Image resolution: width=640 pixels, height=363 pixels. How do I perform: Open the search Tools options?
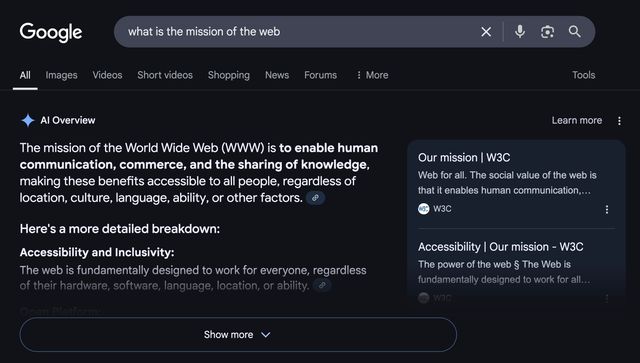583,75
